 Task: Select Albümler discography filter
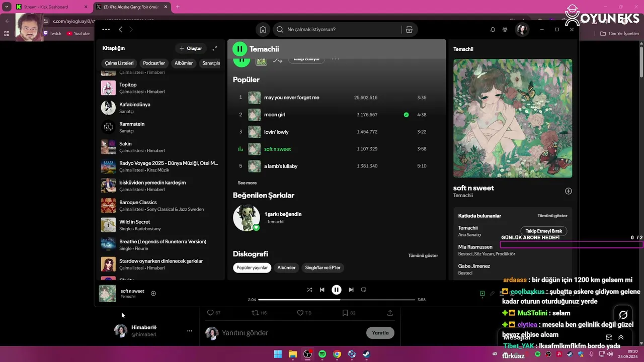[x=286, y=267]
